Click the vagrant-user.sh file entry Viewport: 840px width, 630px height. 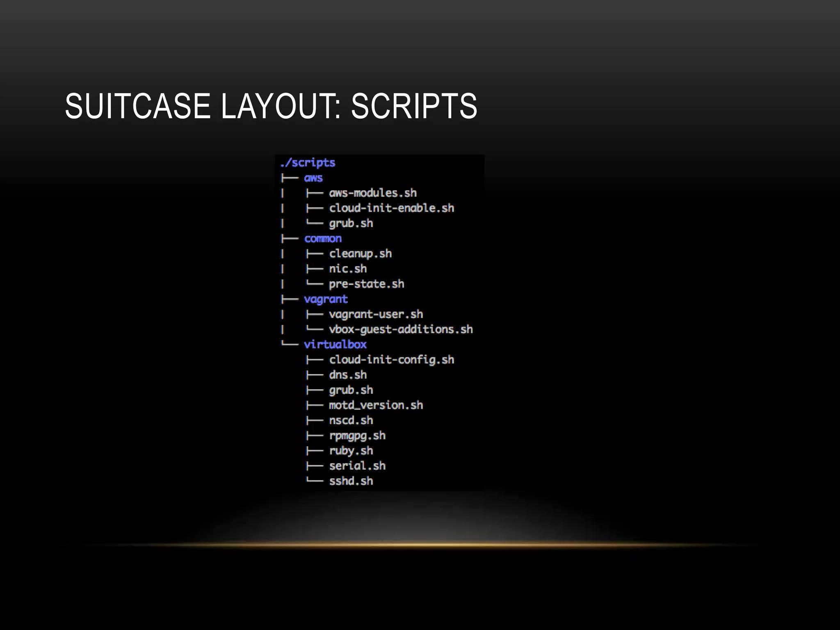point(376,314)
